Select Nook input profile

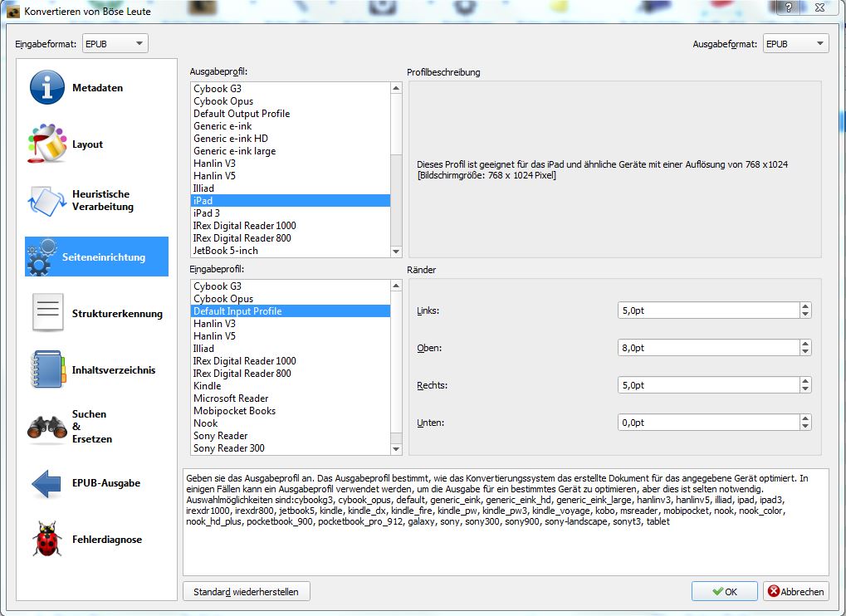[x=291, y=423]
